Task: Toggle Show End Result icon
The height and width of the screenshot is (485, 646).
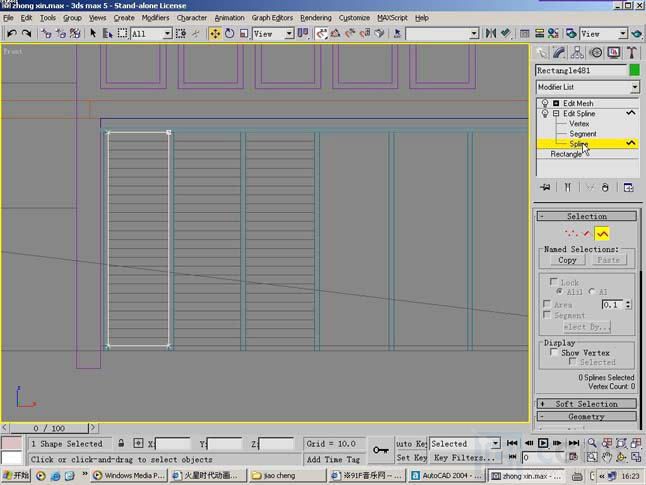Action: pyautogui.click(x=568, y=188)
